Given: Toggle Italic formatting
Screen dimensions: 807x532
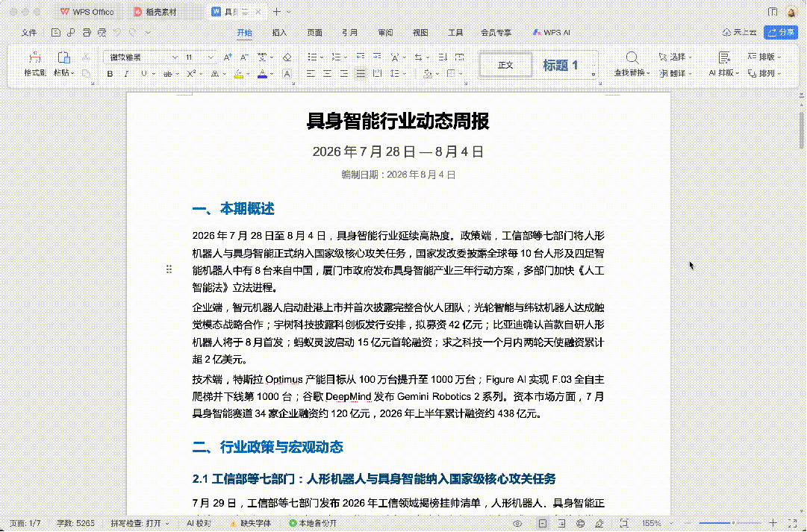Looking at the screenshot, I should pos(127,74).
